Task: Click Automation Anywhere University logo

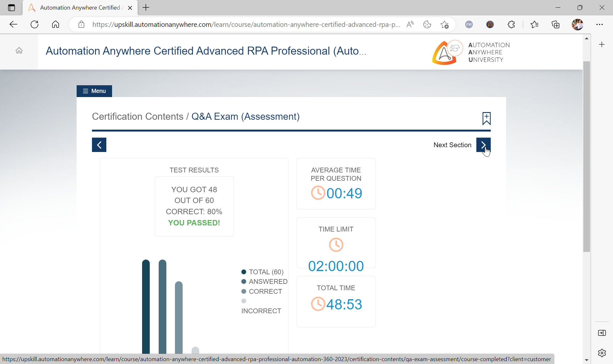Action: click(x=471, y=52)
